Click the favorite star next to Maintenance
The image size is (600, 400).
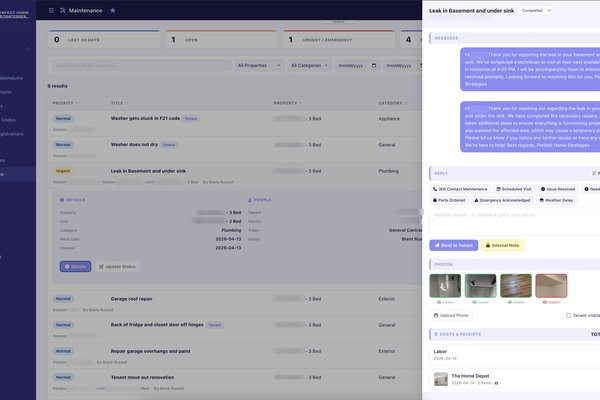[113, 10]
